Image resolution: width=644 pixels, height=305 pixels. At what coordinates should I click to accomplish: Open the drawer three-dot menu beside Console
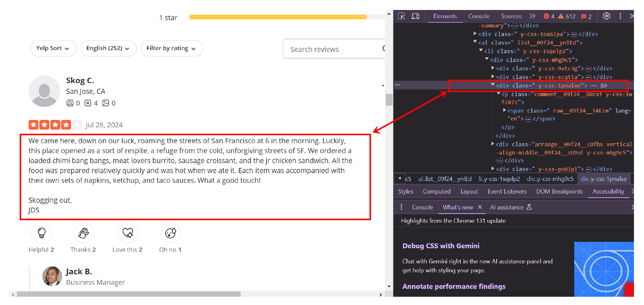(x=401, y=207)
